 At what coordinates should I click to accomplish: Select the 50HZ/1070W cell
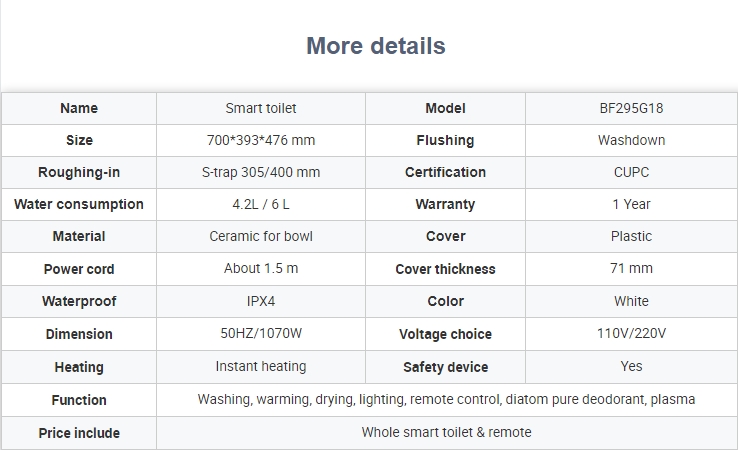click(261, 333)
